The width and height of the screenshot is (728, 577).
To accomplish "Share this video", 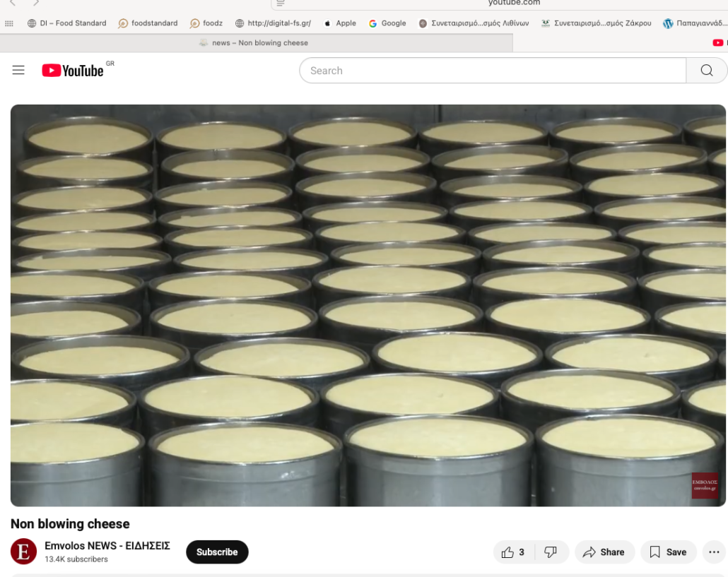I will point(604,552).
